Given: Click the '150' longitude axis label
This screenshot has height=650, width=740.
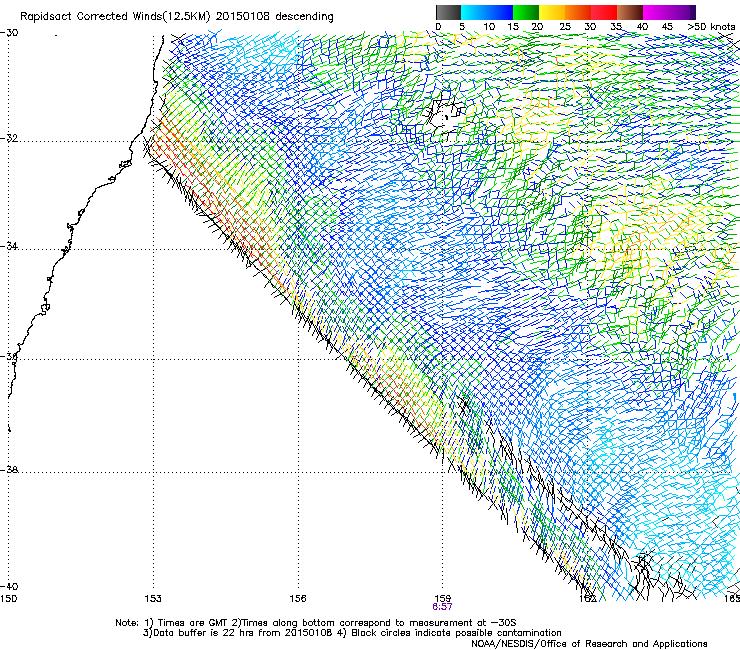Looking at the screenshot, I should tap(8, 599).
